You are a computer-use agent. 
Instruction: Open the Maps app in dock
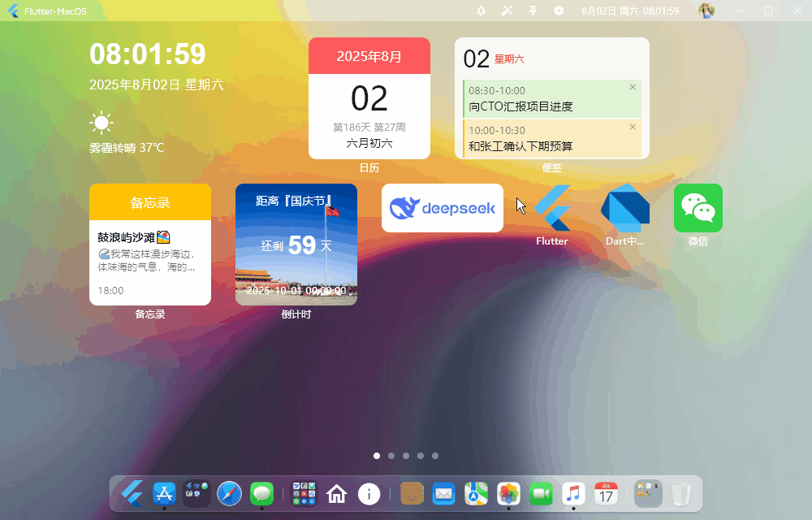point(476,493)
